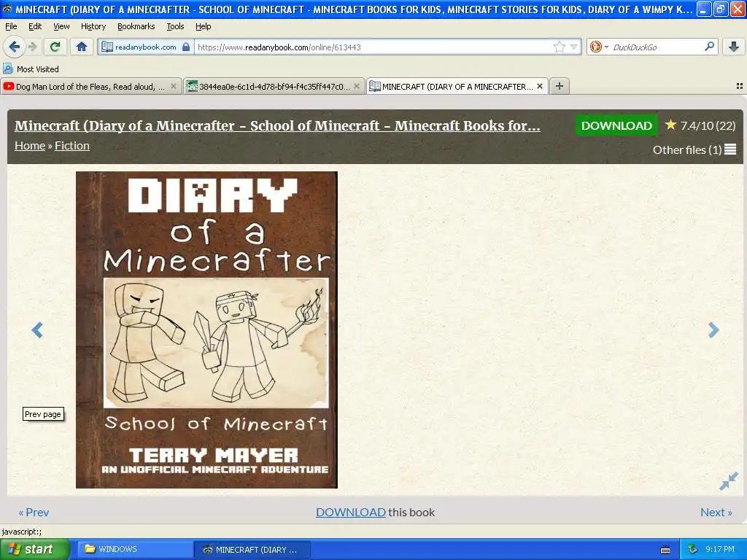Image resolution: width=747 pixels, height=560 pixels.
Task: Reload the page with the refresh icon
Action: click(55, 47)
